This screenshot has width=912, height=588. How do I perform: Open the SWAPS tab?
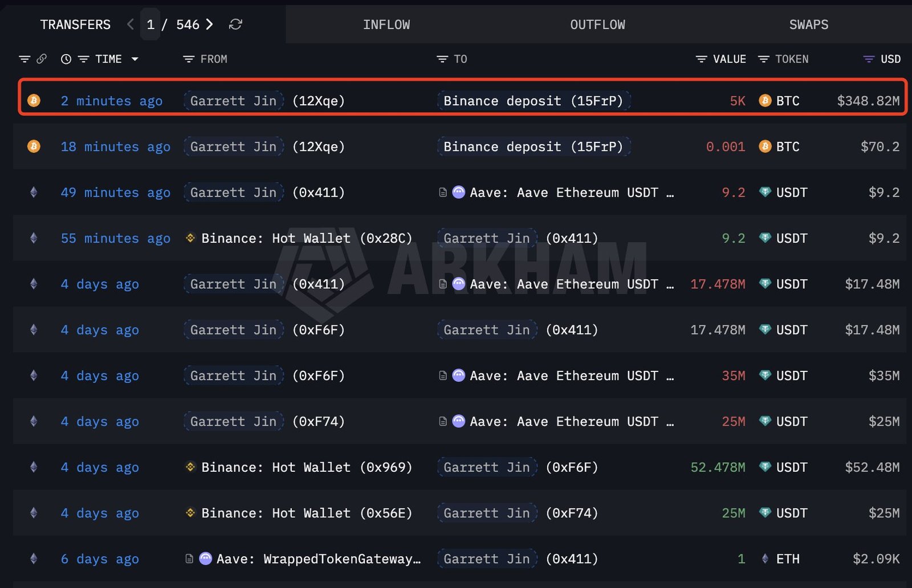[808, 24]
